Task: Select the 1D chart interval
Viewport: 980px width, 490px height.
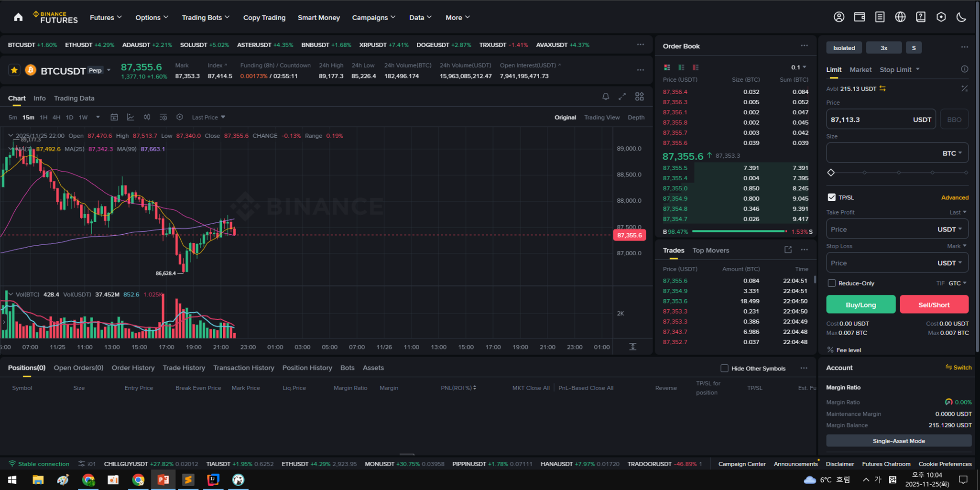Action: 69,117
